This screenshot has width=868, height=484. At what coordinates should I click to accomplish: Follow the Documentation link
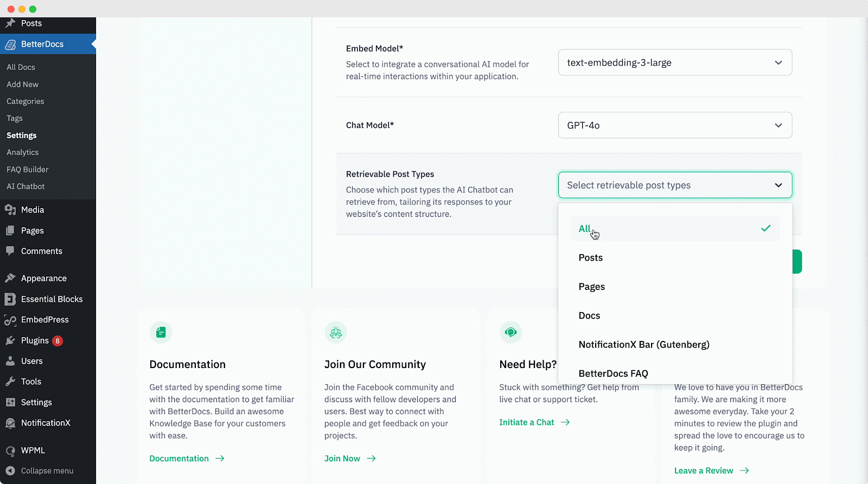click(179, 459)
